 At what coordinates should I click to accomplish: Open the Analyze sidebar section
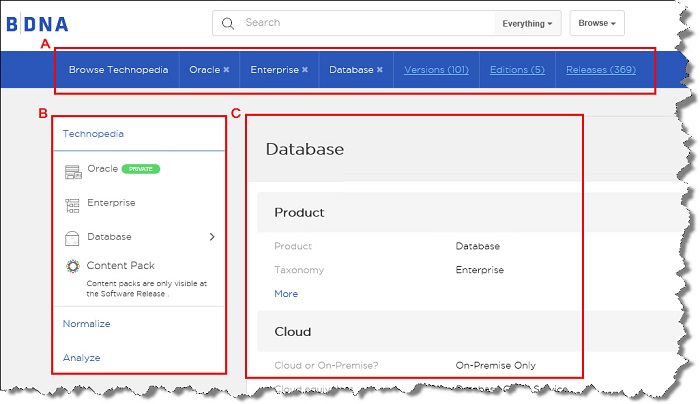point(82,358)
